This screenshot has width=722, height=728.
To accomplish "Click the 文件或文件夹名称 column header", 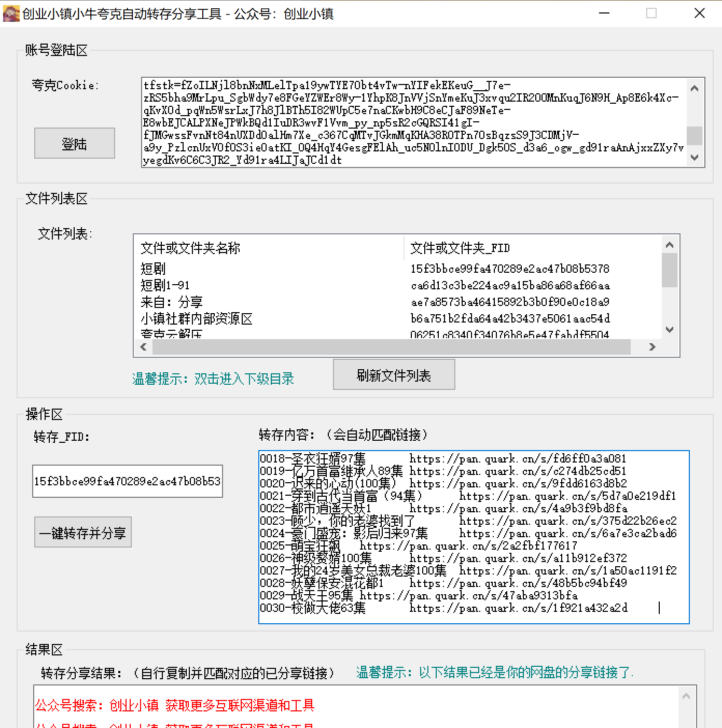I will click(269, 248).
